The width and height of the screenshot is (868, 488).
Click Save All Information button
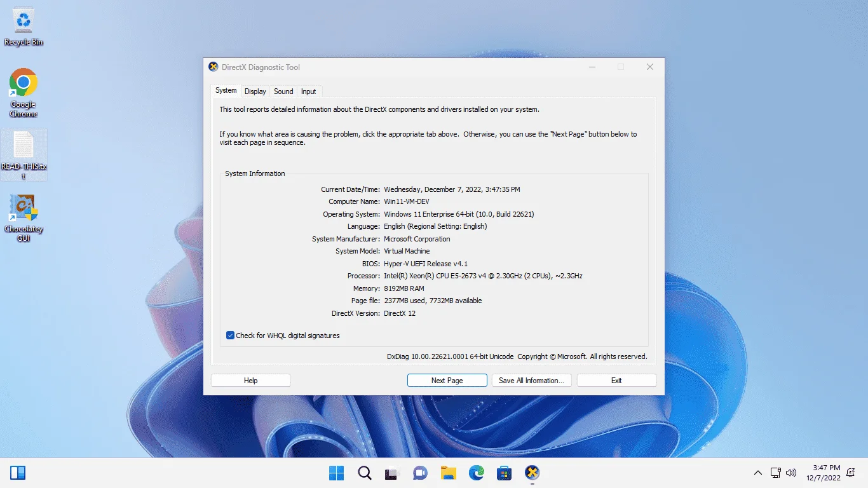pyautogui.click(x=532, y=381)
